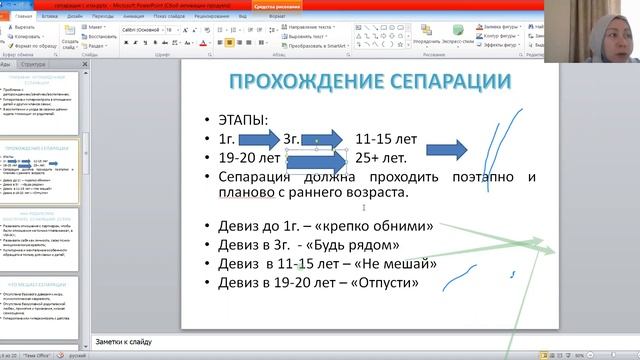Click Восстановить slide button
This screenshot has width=640, height=360.
(x=99, y=37)
